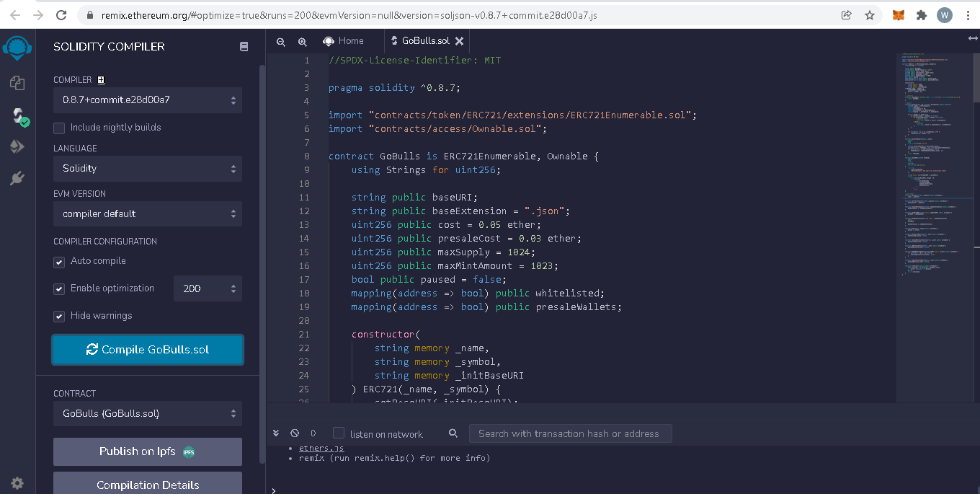The width and height of the screenshot is (980, 494).
Task: Click the presaleWallets mapping line
Action: [x=486, y=306]
